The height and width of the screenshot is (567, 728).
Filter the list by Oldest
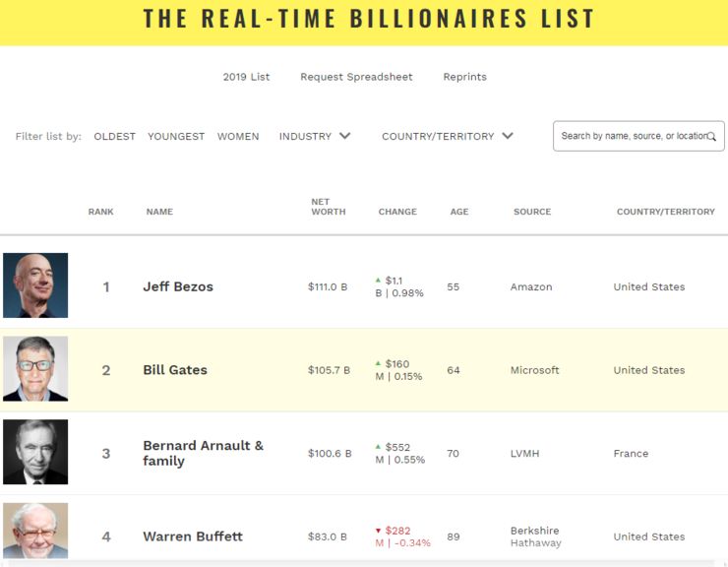114,136
